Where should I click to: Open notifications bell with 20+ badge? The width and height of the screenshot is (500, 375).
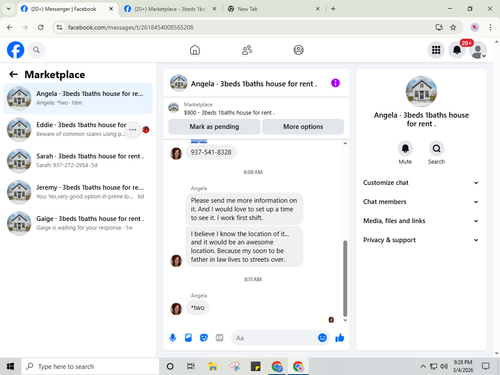coord(457,50)
